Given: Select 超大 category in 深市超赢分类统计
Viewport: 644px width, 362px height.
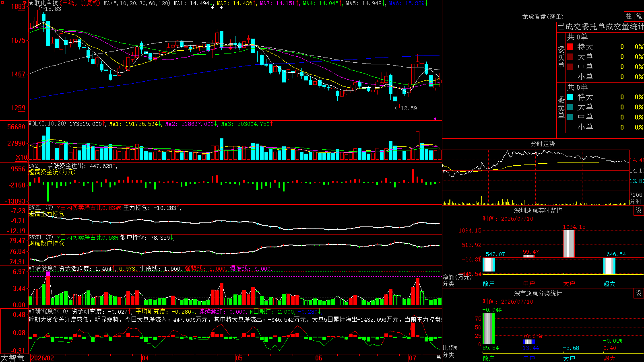Looking at the screenshot, I should [x=609, y=358].
